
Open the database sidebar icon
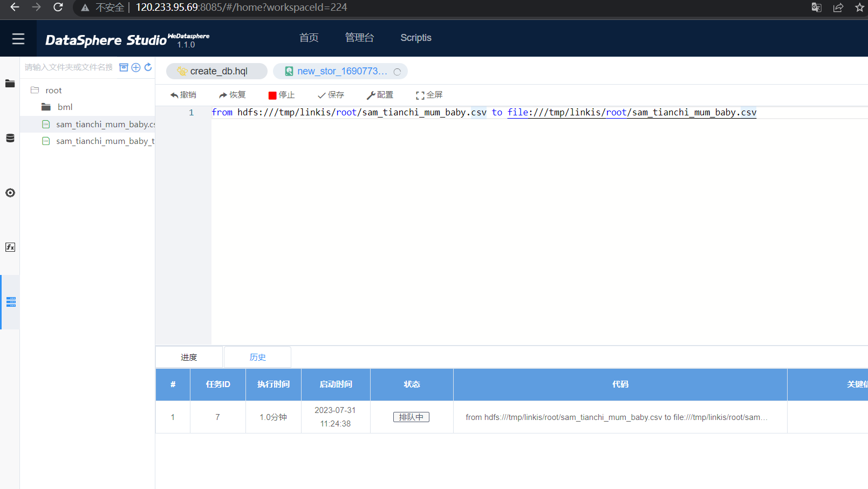10,138
